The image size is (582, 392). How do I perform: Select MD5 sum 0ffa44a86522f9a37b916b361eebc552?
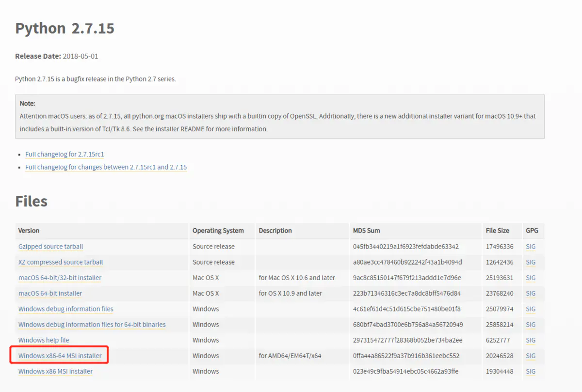coord(406,356)
